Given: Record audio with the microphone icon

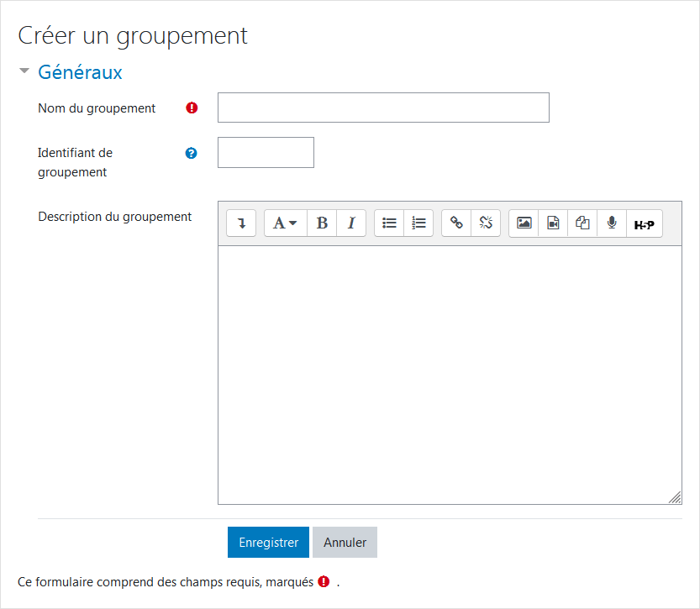Looking at the screenshot, I should 612,223.
